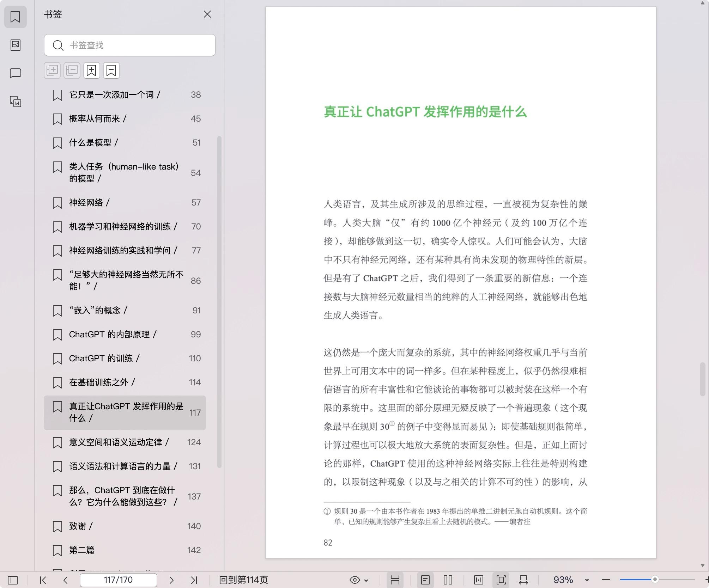Go to next page

pos(171,580)
